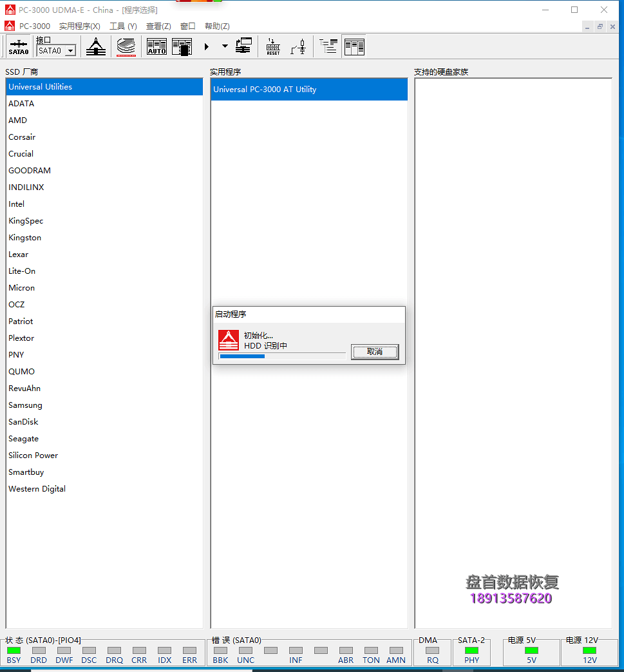The height and width of the screenshot is (672, 624).
Task: Select Kingston vendor
Action: [x=104, y=237]
